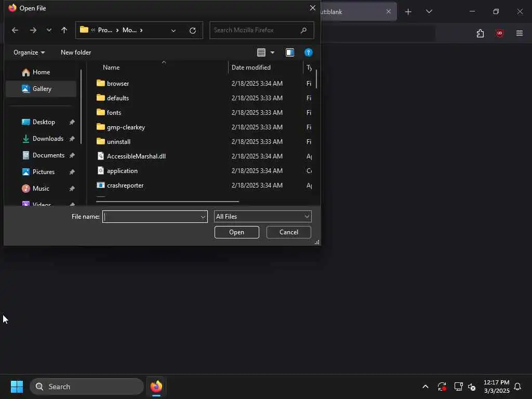This screenshot has height=399, width=532.
Task: Click the Open button
Action: pyautogui.click(x=236, y=232)
